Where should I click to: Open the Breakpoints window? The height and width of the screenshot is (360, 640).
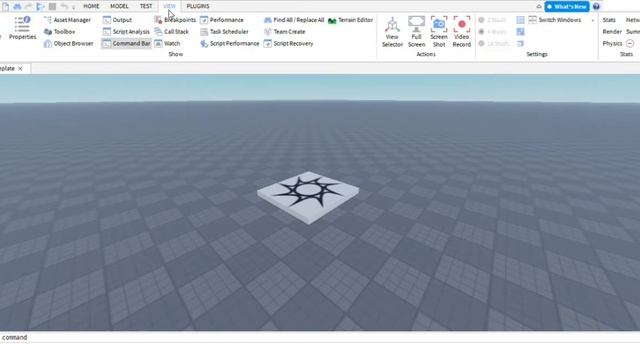[x=175, y=20]
